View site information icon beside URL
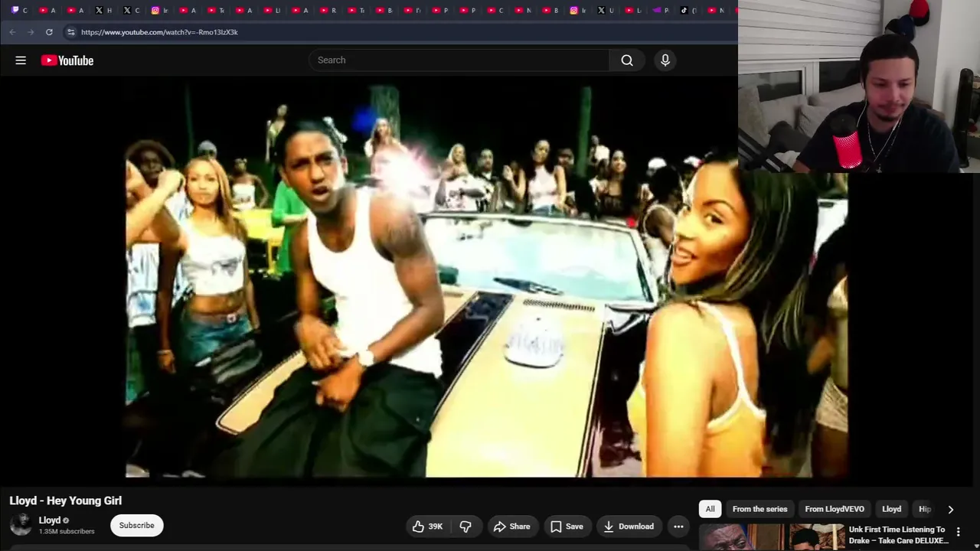This screenshot has height=551, width=980. pyautogui.click(x=70, y=32)
